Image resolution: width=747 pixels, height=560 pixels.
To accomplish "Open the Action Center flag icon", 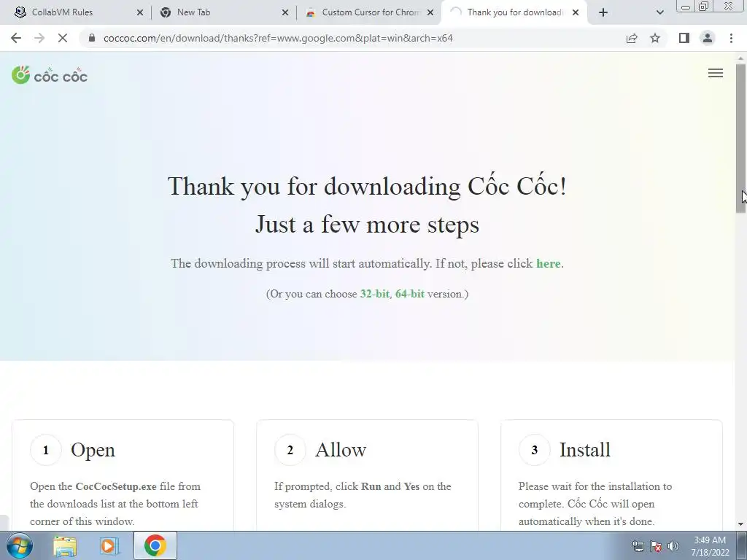I will tap(656, 546).
